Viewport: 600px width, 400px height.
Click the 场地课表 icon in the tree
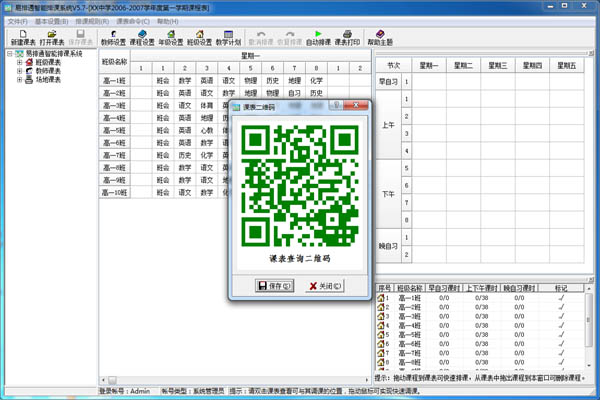(x=29, y=80)
